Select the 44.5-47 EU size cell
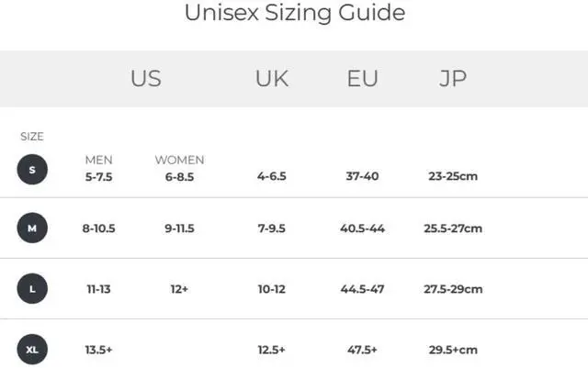Screen dimensions: 588x368 click(x=362, y=289)
